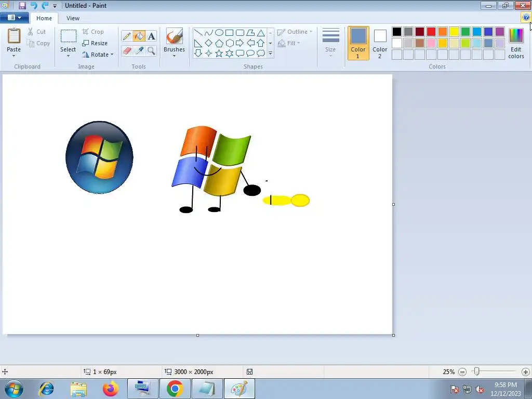Open the Paint Help icon
Image resolution: width=532 pixels, height=399 pixels.
point(526,17)
